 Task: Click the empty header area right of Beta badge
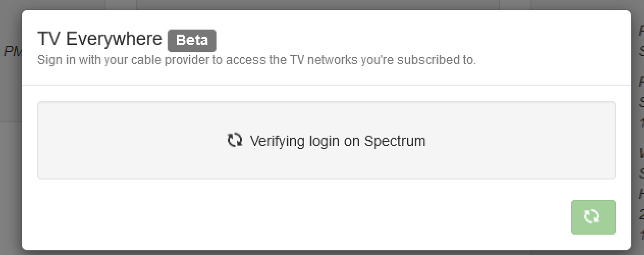408,40
